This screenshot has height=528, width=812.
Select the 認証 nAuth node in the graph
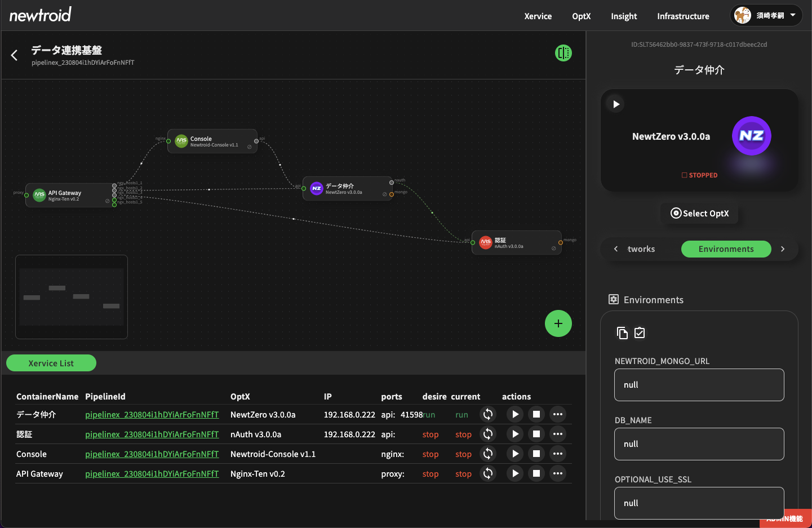pos(517,242)
